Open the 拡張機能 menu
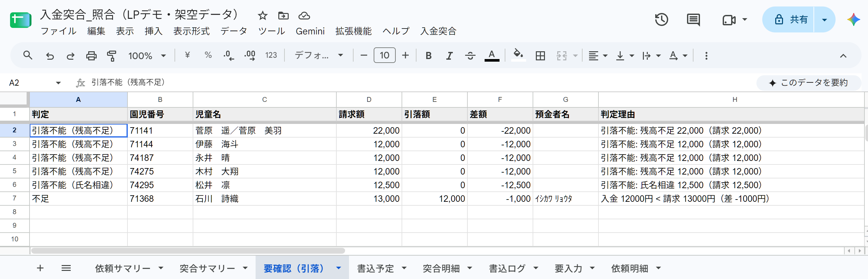This screenshot has height=279, width=868. coord(353,31)
